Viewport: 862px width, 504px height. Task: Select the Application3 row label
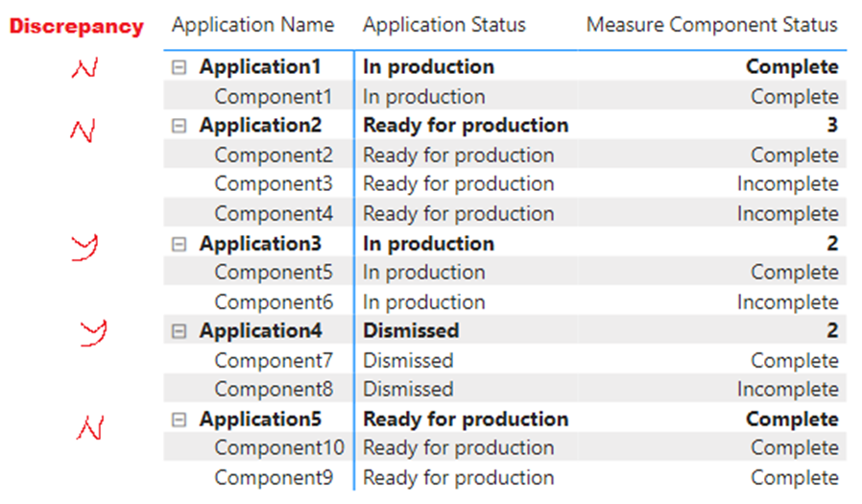(260, 244)
